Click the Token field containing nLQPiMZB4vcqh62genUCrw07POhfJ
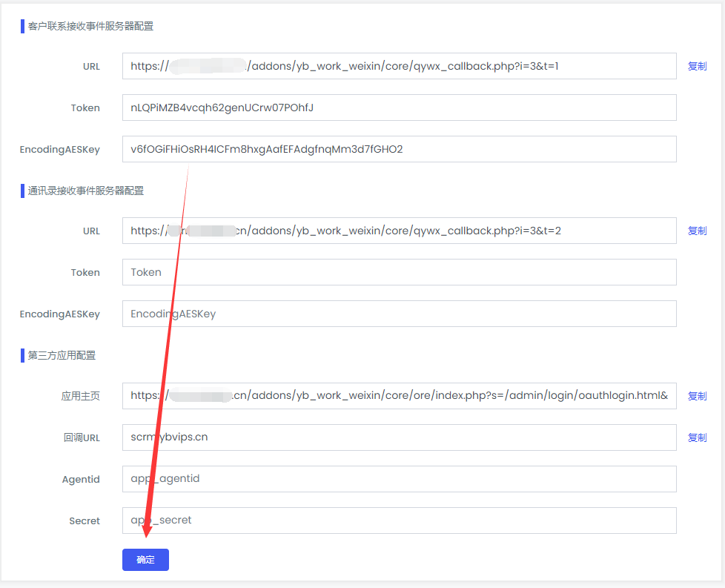The image size is (725, 588). point(399,108)
